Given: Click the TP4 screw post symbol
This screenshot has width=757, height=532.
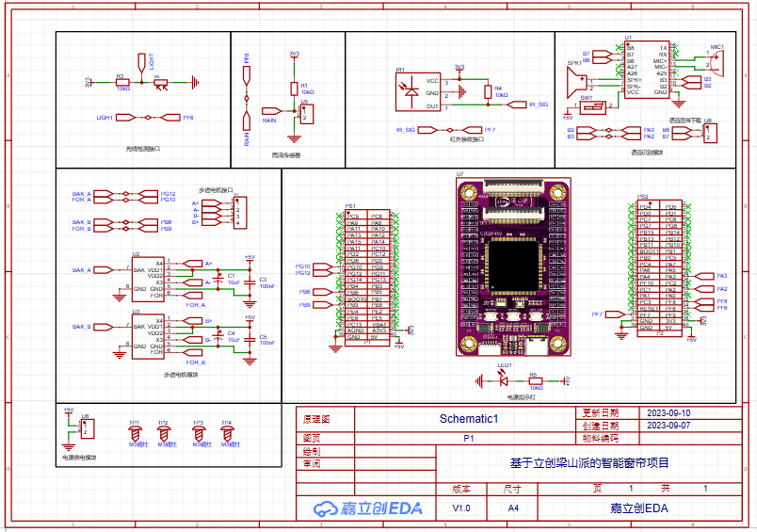Looking at the screenshot, I should pyautogui.click(x=228, y=433).
